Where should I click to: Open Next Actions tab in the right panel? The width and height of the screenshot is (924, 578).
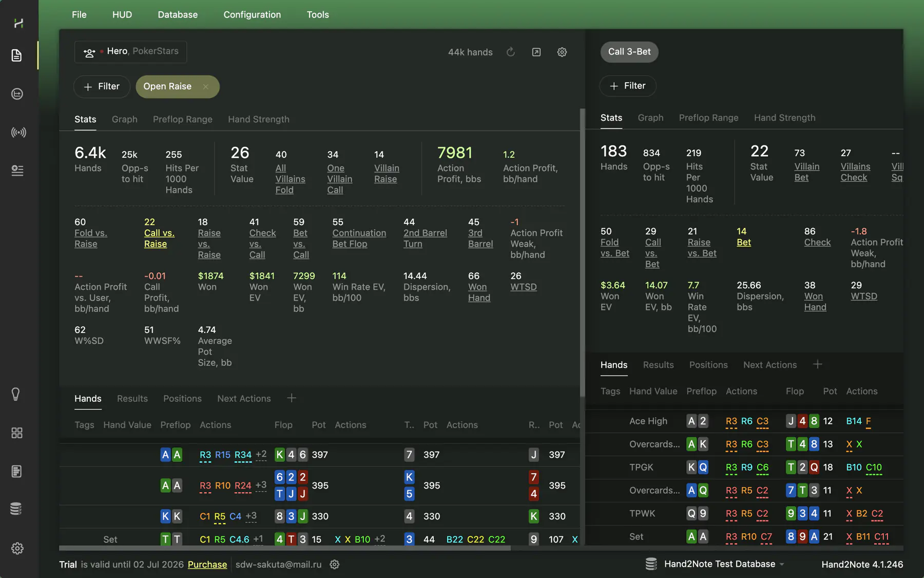click(x=770, y=365)
